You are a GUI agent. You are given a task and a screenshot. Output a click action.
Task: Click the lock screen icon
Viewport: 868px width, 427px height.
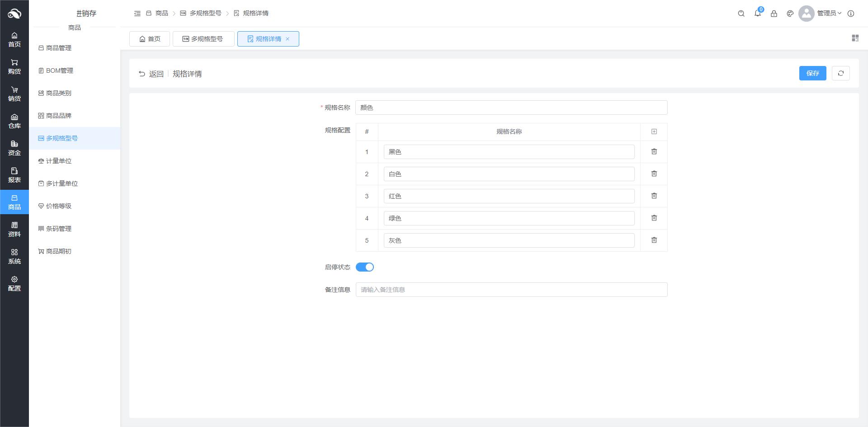click(774, 14)
